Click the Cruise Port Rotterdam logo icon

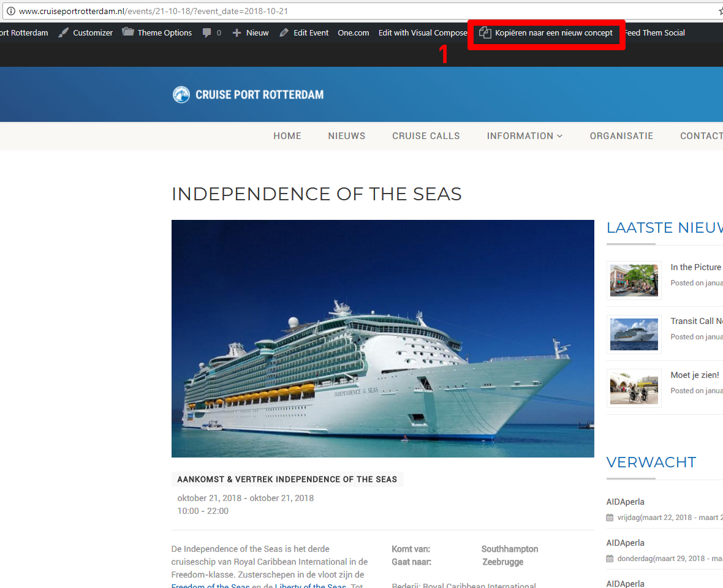[181, 94]
